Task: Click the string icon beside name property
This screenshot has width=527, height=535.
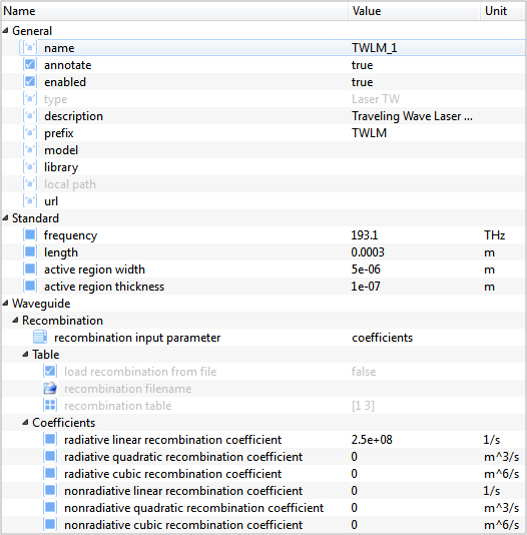Action: (30, 47)
